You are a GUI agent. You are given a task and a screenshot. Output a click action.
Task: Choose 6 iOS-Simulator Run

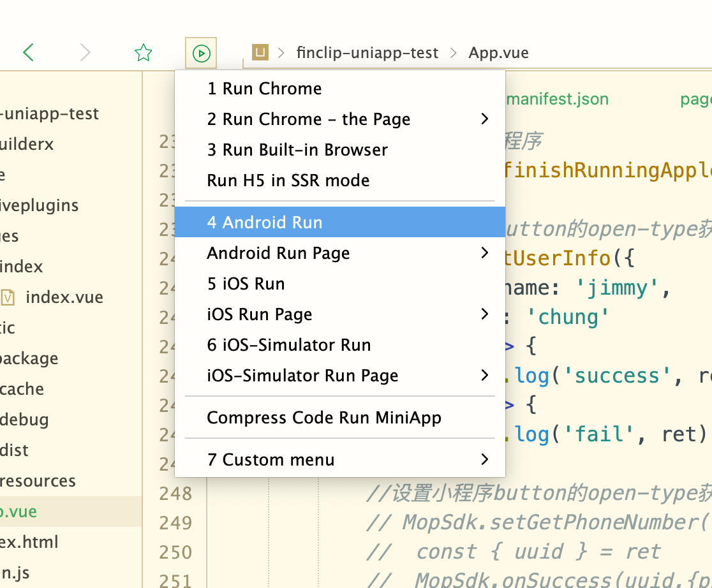click(x=289, y=345)
